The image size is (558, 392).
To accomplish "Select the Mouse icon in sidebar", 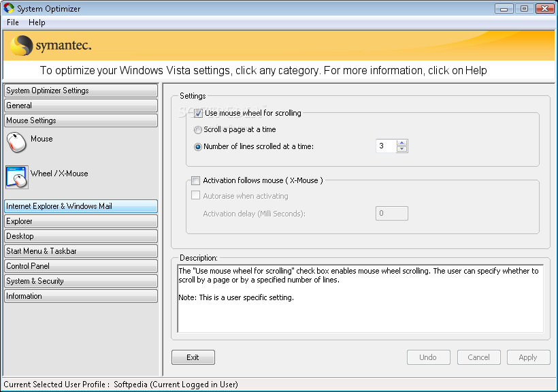I will coord(16,142).
